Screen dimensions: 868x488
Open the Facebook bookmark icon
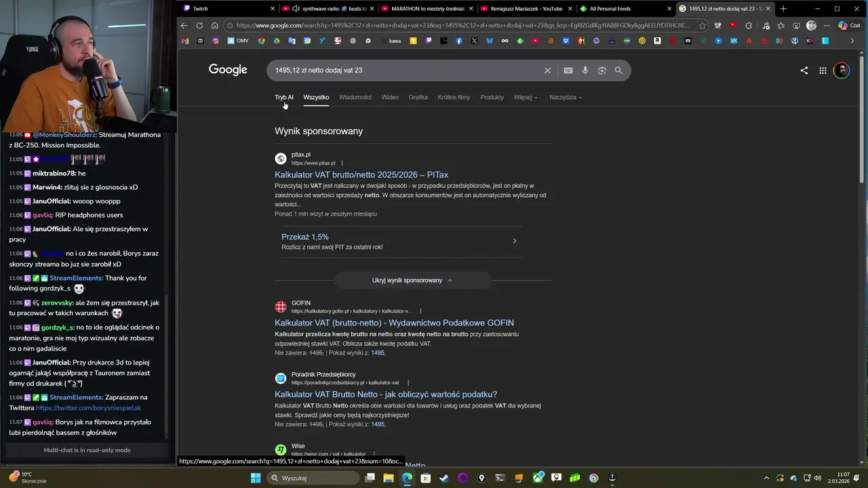(459, 41)
